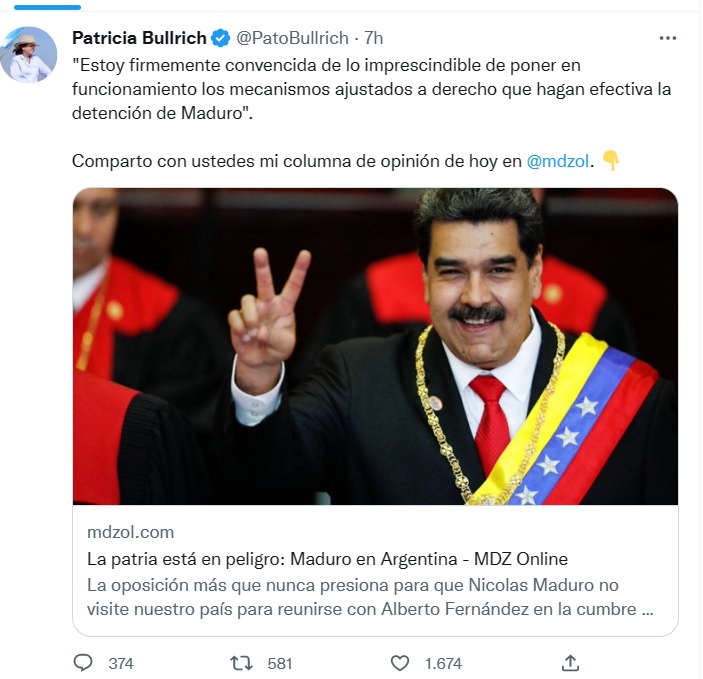
Task: Click the 581 retweets count
Action: [x=280, y=663]
